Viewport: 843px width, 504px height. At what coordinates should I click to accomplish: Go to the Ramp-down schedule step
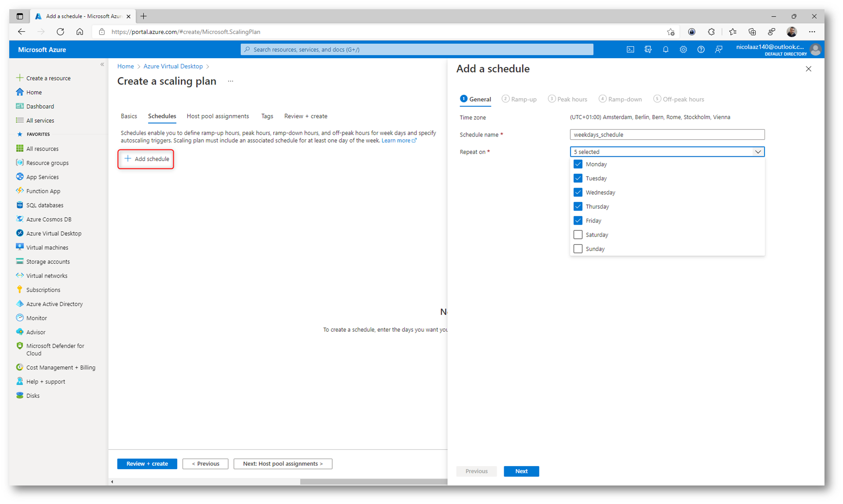click(x=620, y=99)
